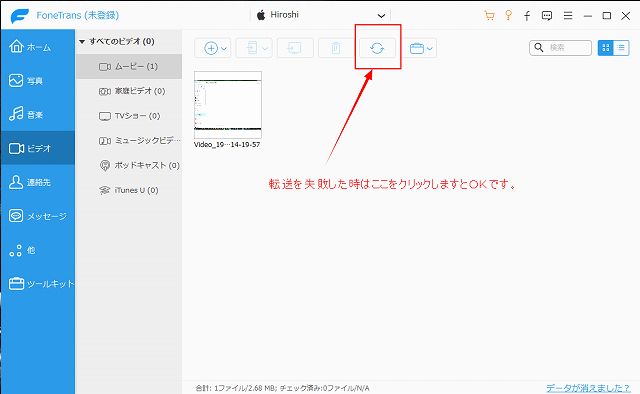
Task: Open the メッセージ section
Action: click(37, 216)
